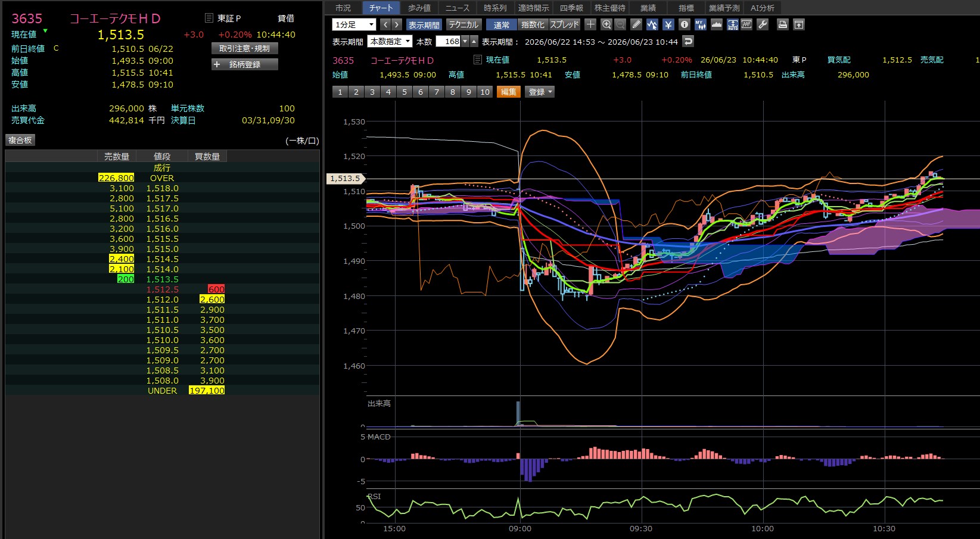Click the 買数量 column header
This screenshot has height=539, width=980.
[207, 157]
